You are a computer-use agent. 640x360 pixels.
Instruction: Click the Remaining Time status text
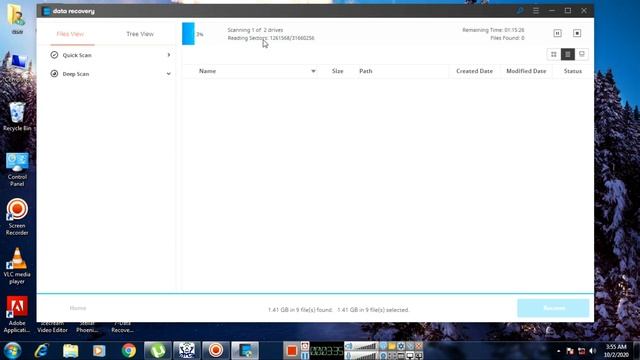tap(493, 30)
